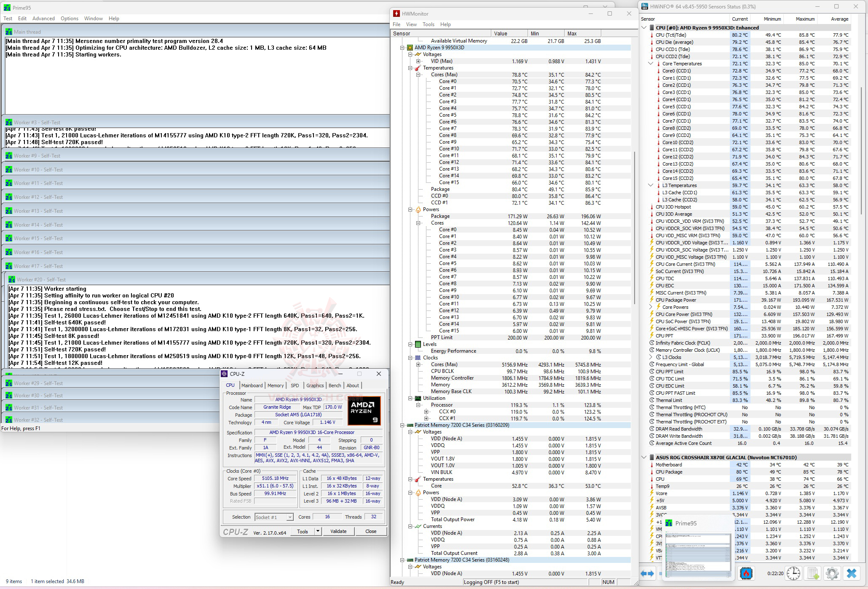Image resolution: width=868 pixels, height=589 pixels.
Task: Collapse the Powers node under AMD Ryzen
Action: point(410,209)
